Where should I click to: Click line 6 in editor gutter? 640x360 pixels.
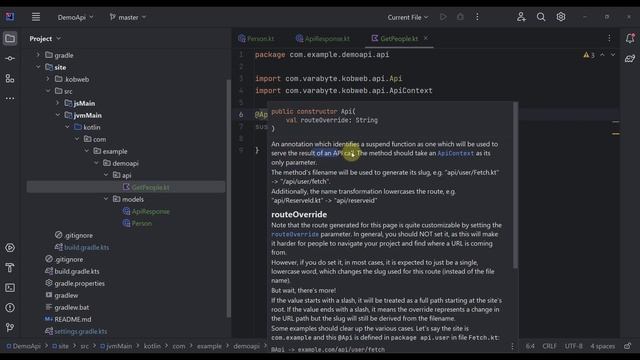coord(241,115)
